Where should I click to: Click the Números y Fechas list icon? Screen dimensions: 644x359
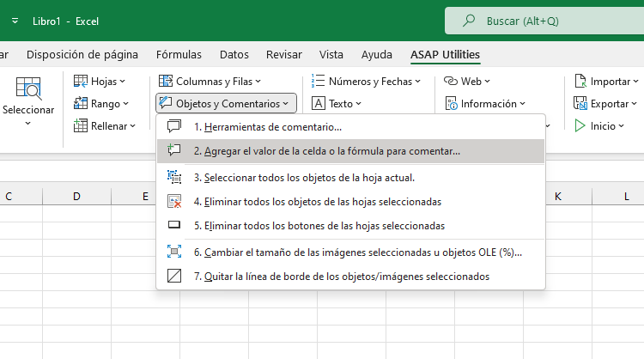[x=318, y=81]
